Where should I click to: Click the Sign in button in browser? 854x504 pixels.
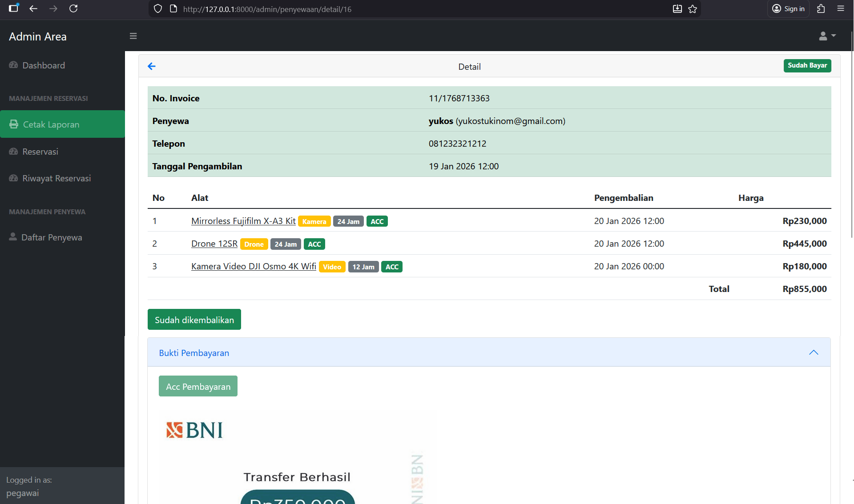coord(789,9)
